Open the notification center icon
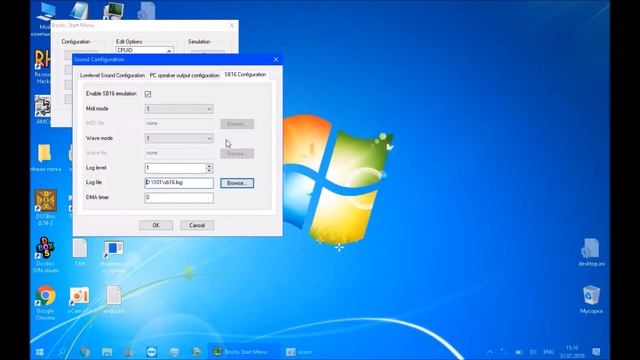 (596, 352)
